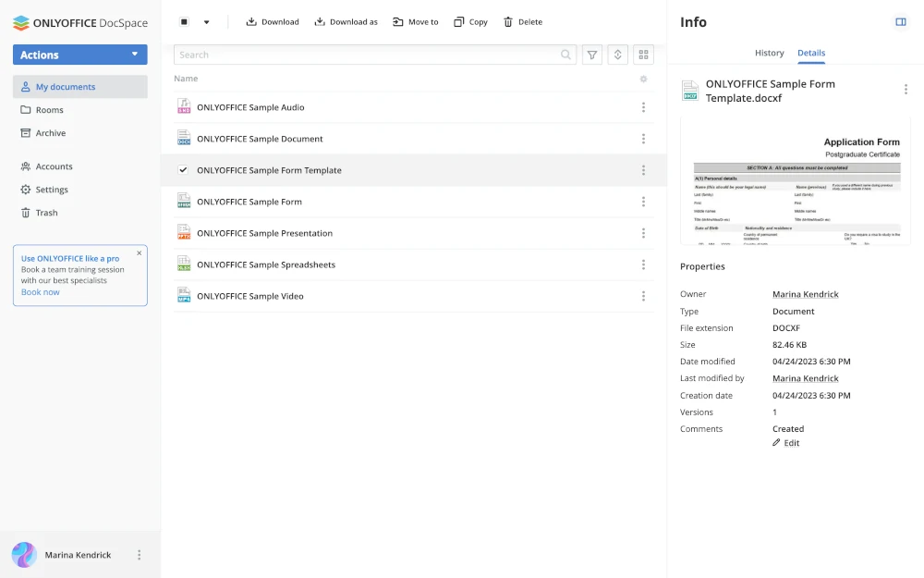Viewport: 924px width, 578px height.
Task: Hide the Info panel toggle icon
Action: tap(900, 22)
